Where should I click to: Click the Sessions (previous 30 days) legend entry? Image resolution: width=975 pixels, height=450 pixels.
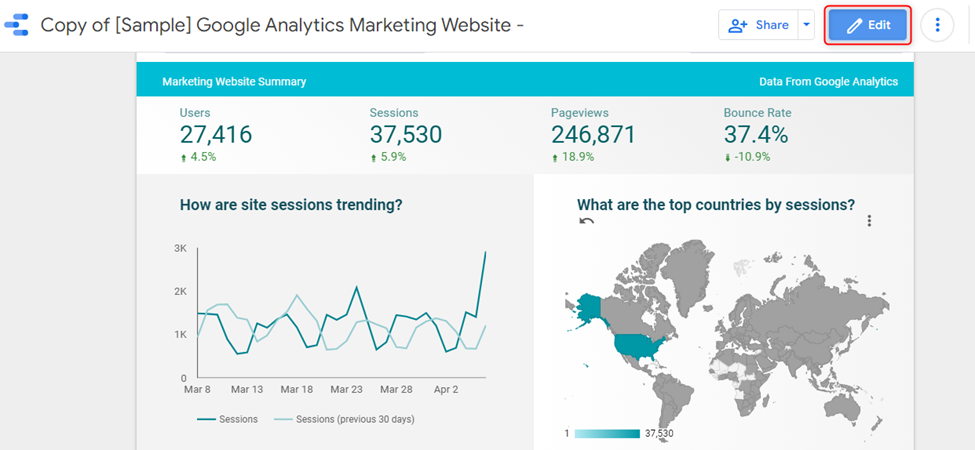344,419
